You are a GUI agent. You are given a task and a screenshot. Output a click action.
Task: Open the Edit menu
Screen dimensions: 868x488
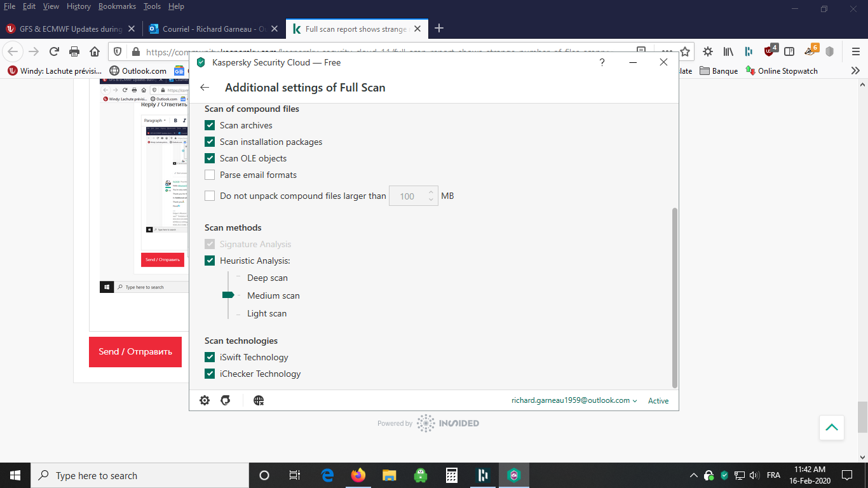point(29,6)
